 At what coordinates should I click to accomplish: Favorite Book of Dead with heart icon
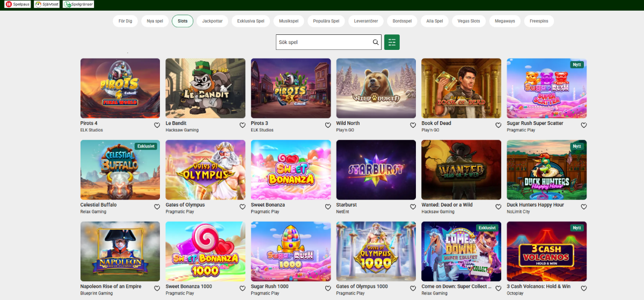click(x=498, y=125)
